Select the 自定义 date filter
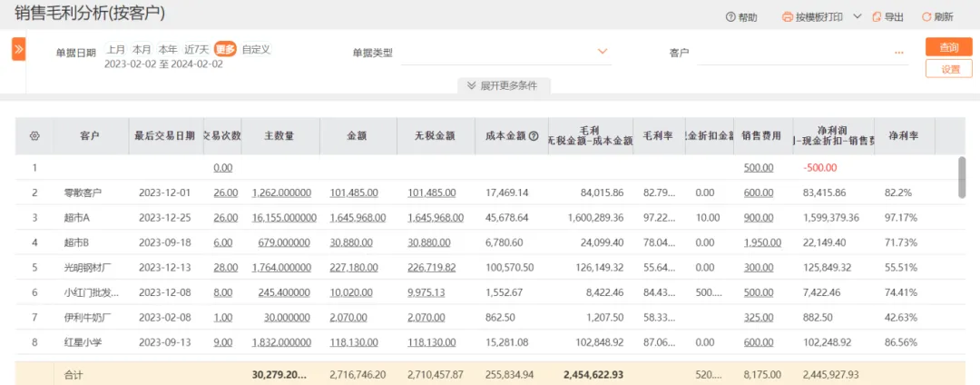This screenshot has height=385, width=980. tap(256, 49)
